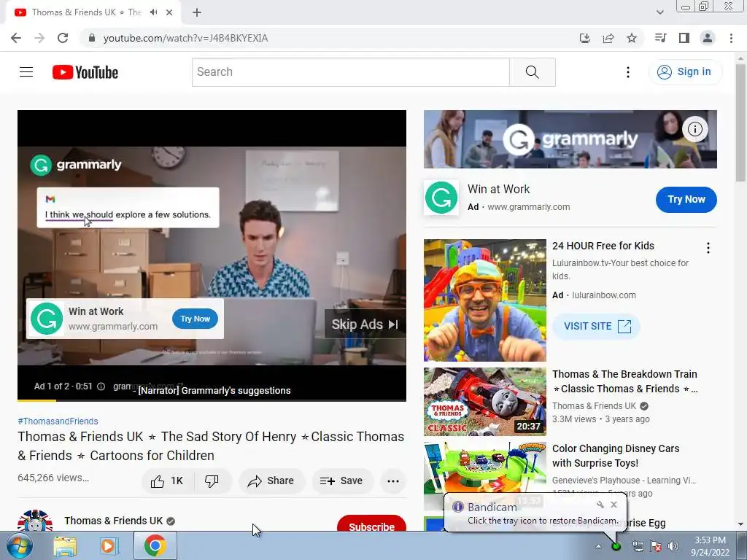Dislike the video with thumbs down
The image size is (747, 560).
pos(212,481)
